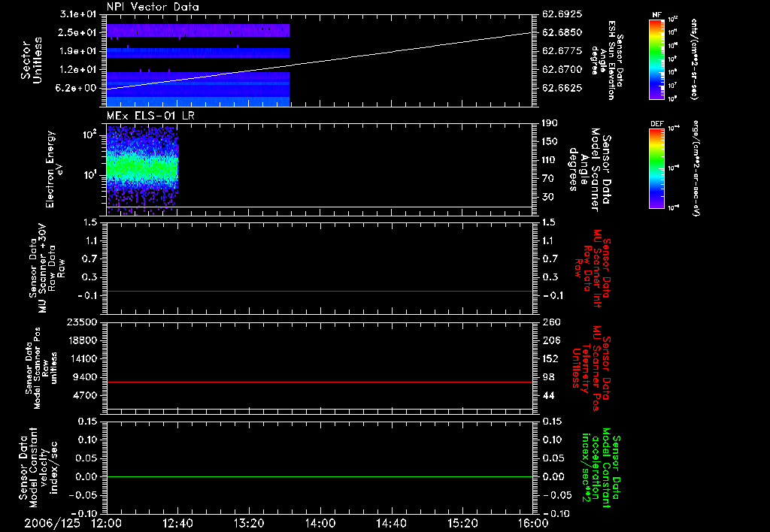Image resolution: width=770 pixels, height=532 pixels.
Task: Click the 'Sector Unitless' axis label
Action: pos(32,60)
